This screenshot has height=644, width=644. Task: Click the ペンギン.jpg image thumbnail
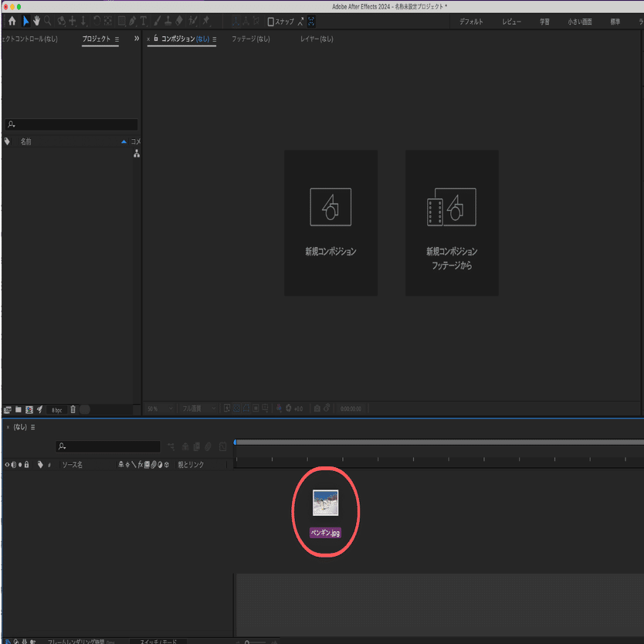325,502
